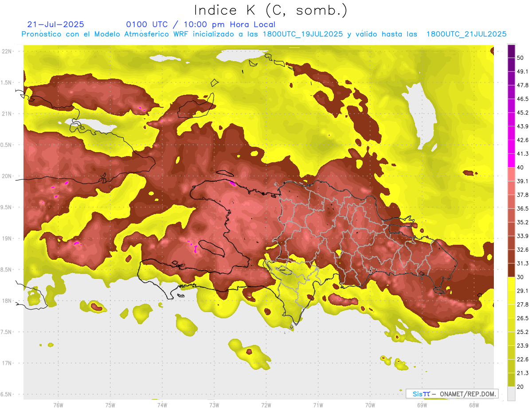This screenshot has height=411, width=532.
Task: Click the legend value '31.3'
Action: [x=523, y=263]
